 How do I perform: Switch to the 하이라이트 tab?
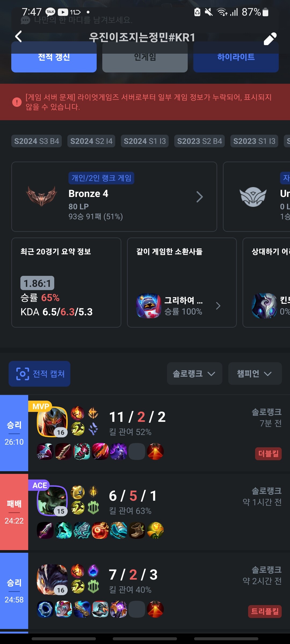(236, 57)
